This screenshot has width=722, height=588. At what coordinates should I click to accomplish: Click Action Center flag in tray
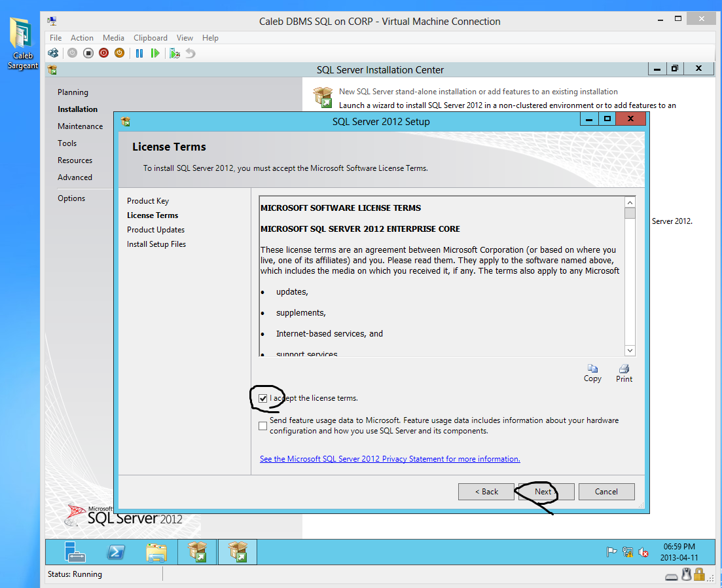[x=611, y=551]
